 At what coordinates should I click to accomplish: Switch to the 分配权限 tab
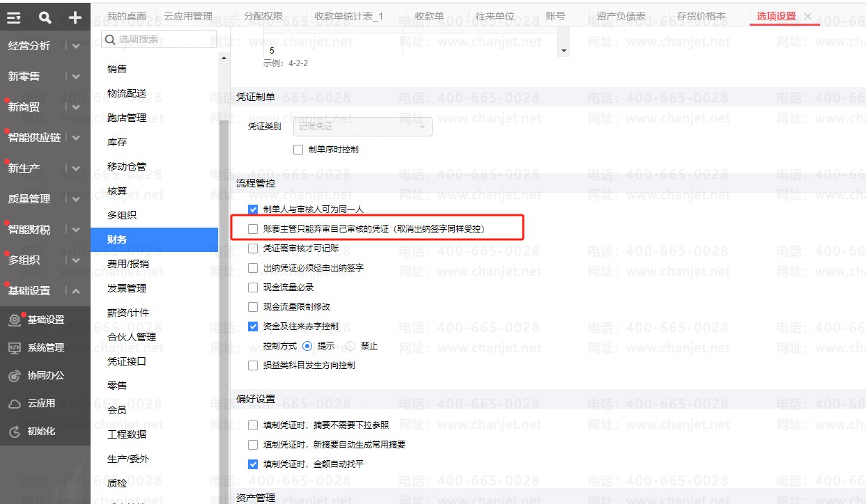(x=264, y=16)
